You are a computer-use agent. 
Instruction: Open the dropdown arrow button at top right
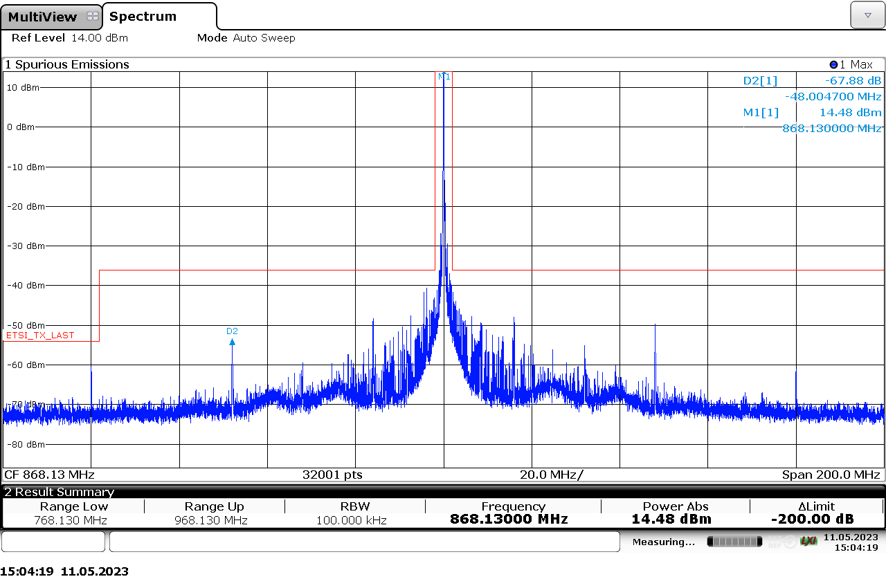(868, 15)
